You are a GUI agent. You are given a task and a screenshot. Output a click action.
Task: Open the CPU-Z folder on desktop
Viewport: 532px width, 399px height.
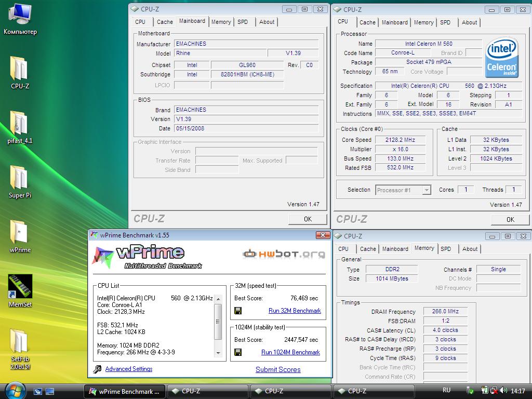pyautogui.click(x=20, y=73)
